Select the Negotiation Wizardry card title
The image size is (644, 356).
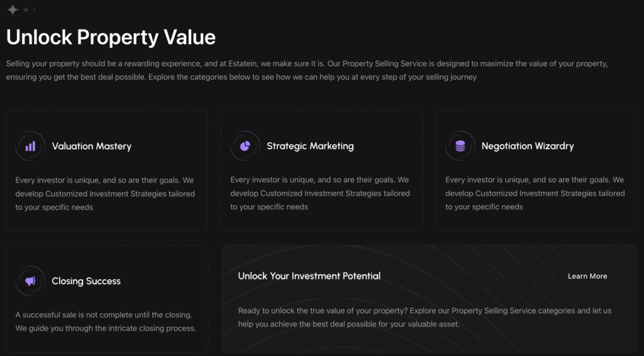pyautogui.click(x=528, y=146)
